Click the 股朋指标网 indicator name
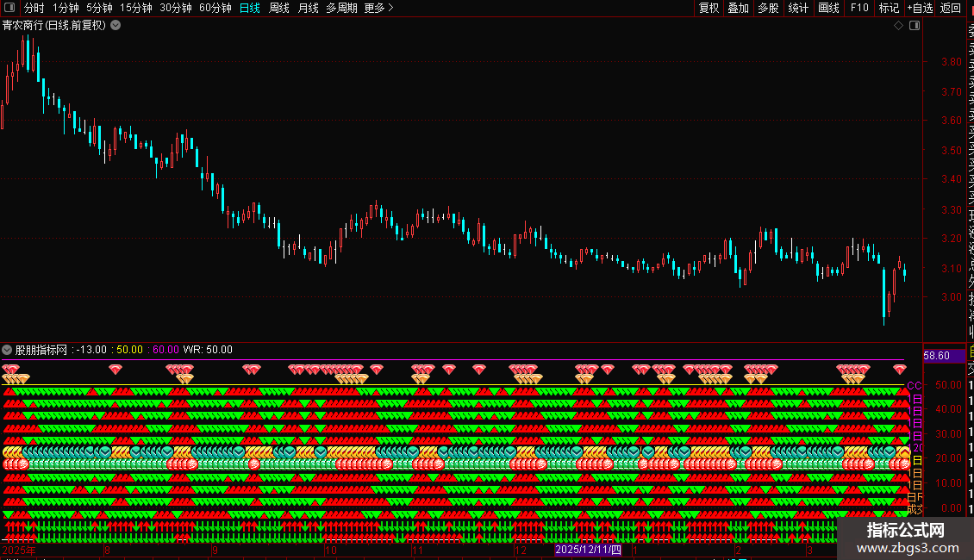This screenshot has height=560, width=974. (41, 350)
